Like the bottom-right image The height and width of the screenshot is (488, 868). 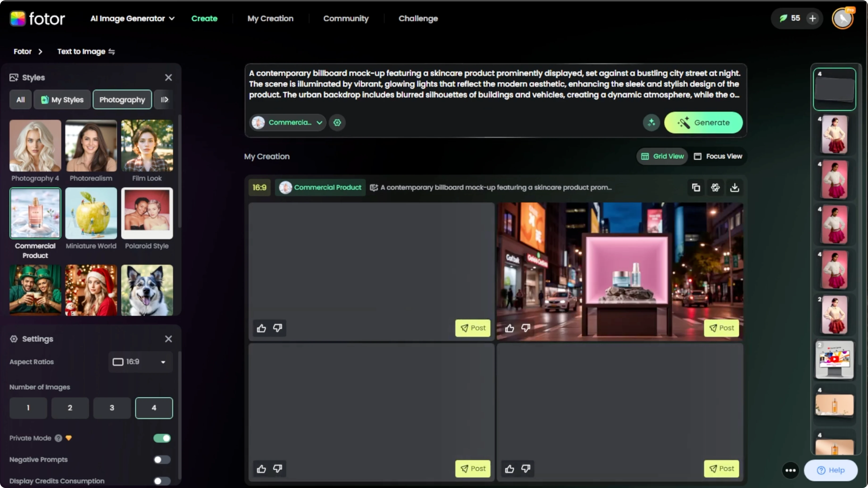[x=509, y=469]
